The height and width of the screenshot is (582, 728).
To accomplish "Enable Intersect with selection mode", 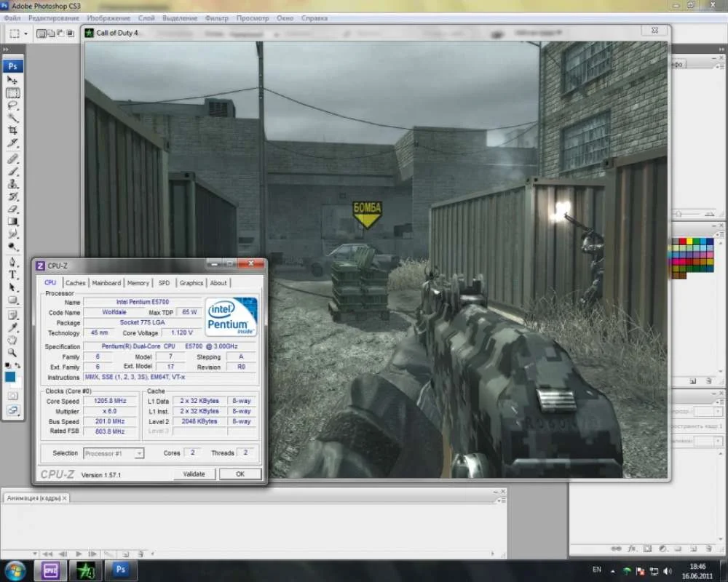I will coord(70,33).
